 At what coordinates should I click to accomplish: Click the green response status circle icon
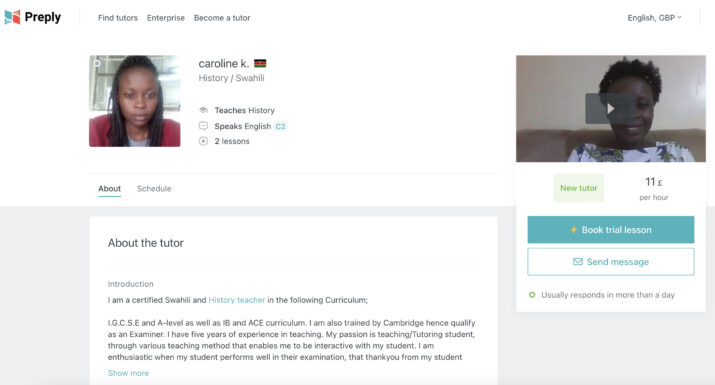pyautogui.click(x=532, y=295)
